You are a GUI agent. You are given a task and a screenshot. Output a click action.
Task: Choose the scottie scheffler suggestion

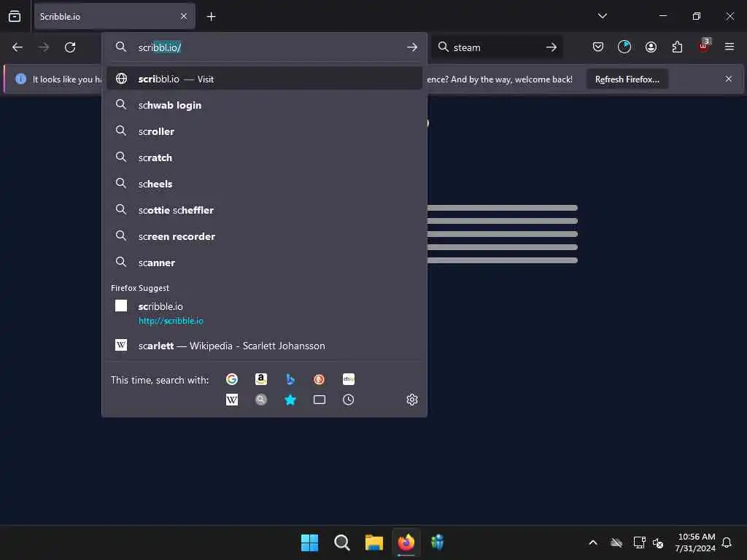(x=264, y=209)
